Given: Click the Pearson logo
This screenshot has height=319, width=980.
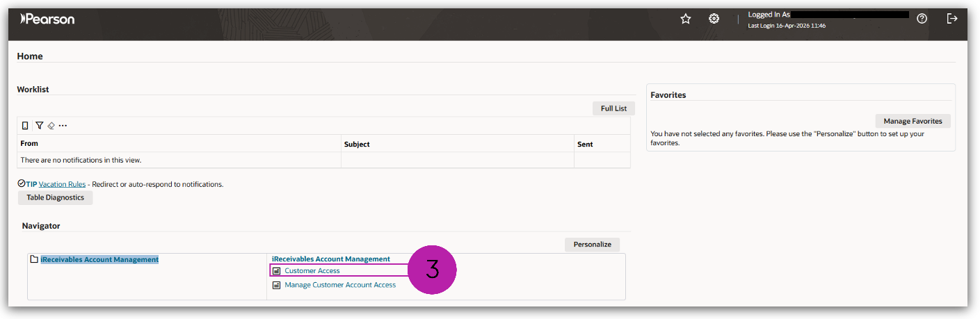Looking at the screenshot, I should 47,19.
